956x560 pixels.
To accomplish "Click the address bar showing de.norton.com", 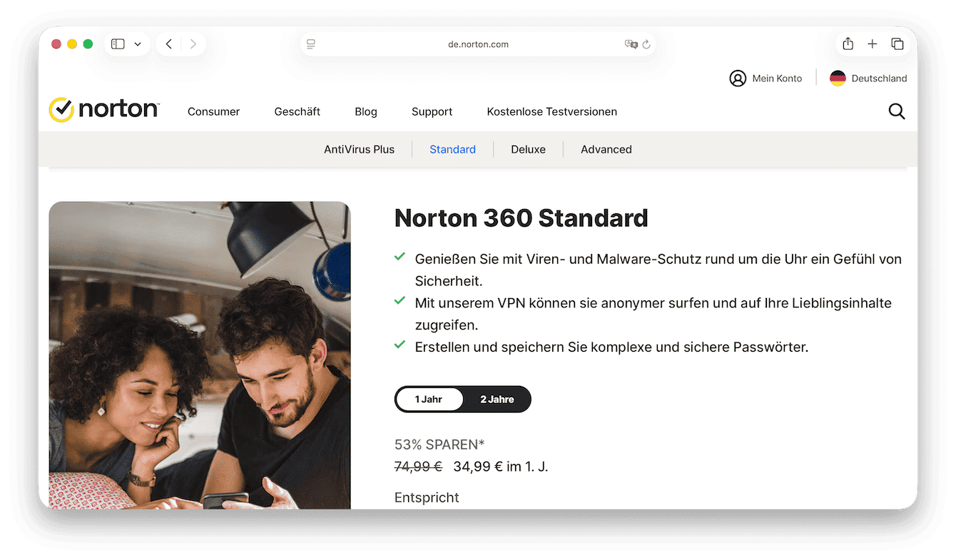I will coord(478,44).
